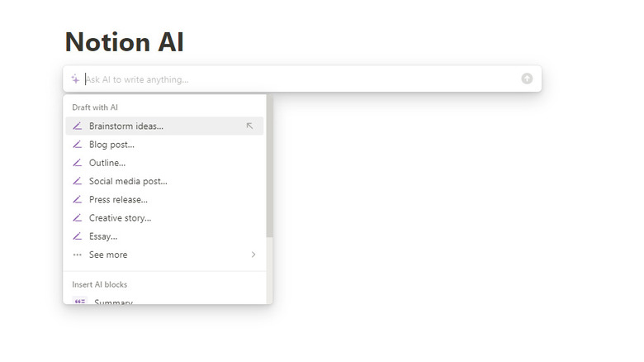Select Social media post option
644x362 pixels.
[128, 181]
